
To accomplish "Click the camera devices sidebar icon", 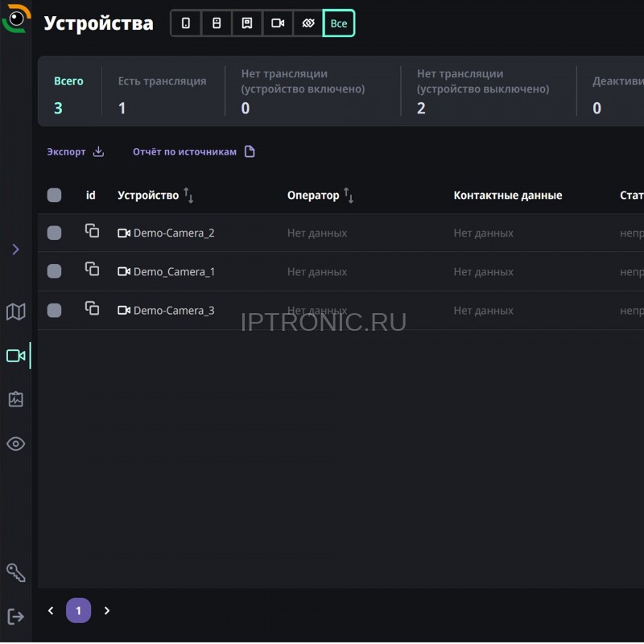I will click(x=15, y=356).
